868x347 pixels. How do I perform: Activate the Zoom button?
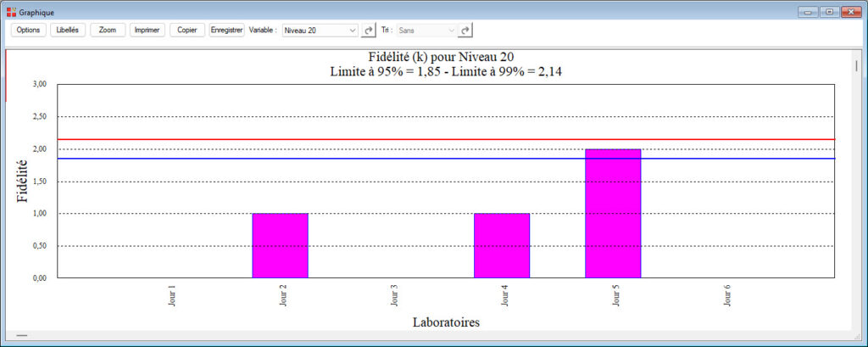tap(108, 30)
